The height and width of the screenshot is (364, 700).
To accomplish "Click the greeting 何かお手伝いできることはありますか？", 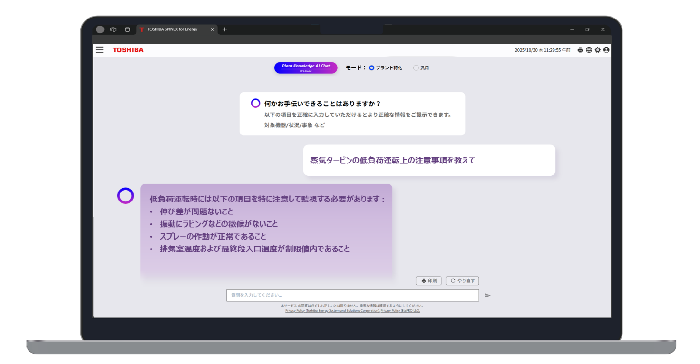I will tap(322, 103).
